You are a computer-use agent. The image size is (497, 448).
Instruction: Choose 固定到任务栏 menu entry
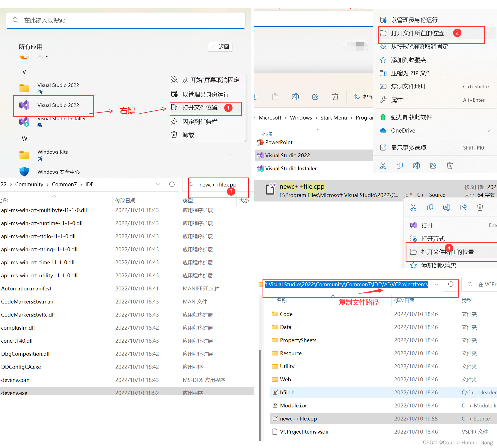[x=206, y=122]
